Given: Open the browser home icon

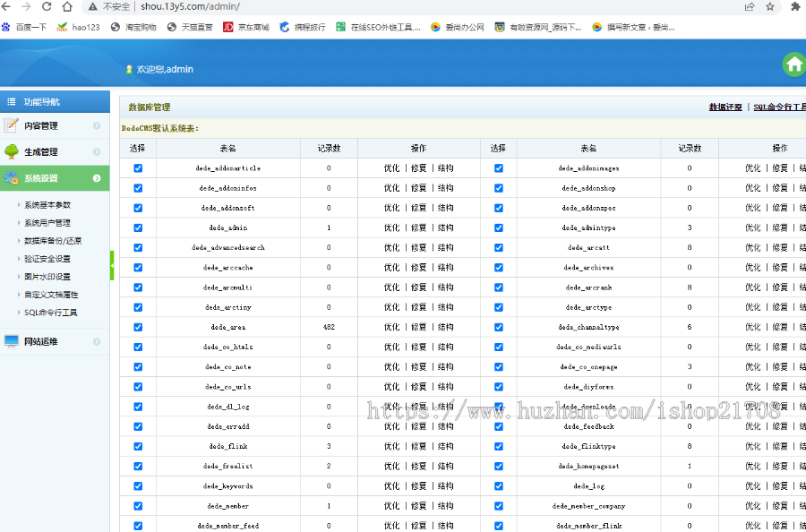Looking at the screenshot, I should click(67, 6).
